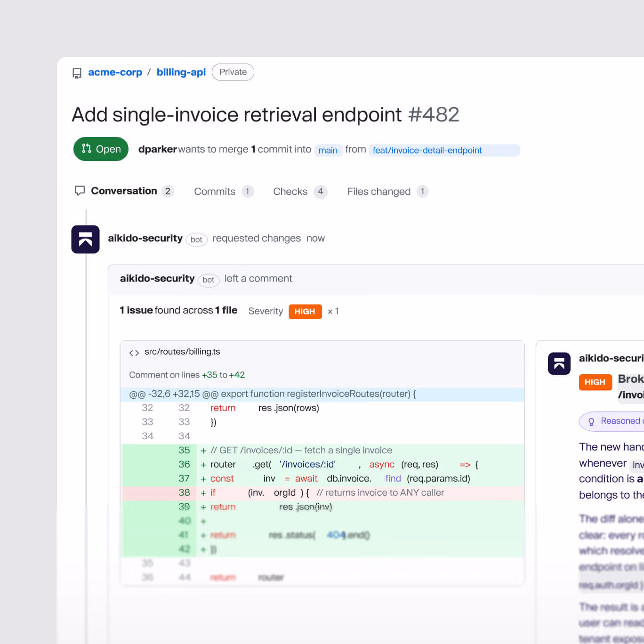644x644 pixels.
Task: Click the 'now' timestamp of the review
Action: [x=315, y=238]
